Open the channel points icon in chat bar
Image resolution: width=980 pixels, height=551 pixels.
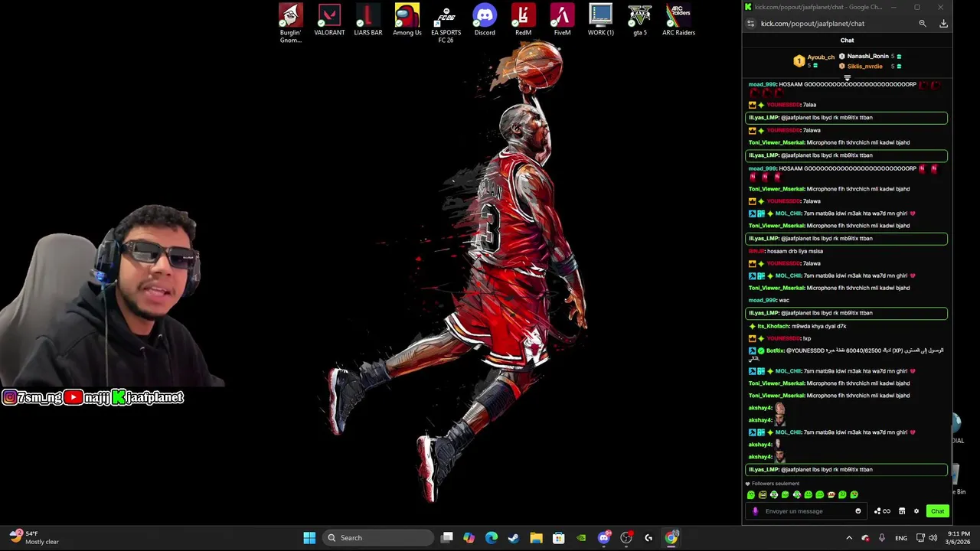tap(882, 511)
